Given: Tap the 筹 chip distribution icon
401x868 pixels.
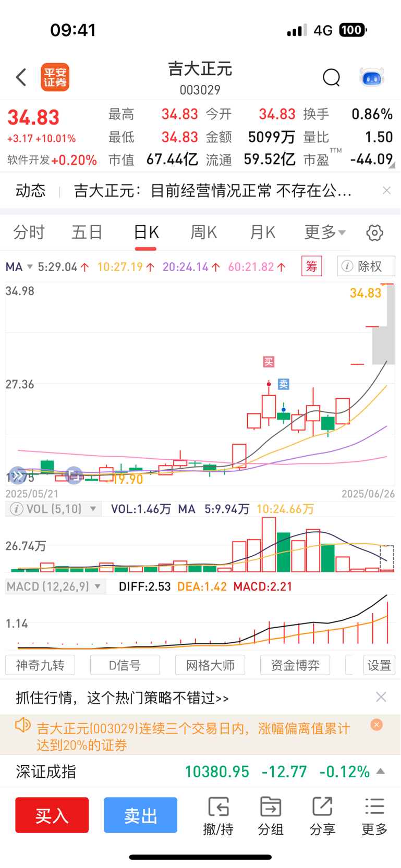Looking at the screenshot, I should tap(312, 266).
